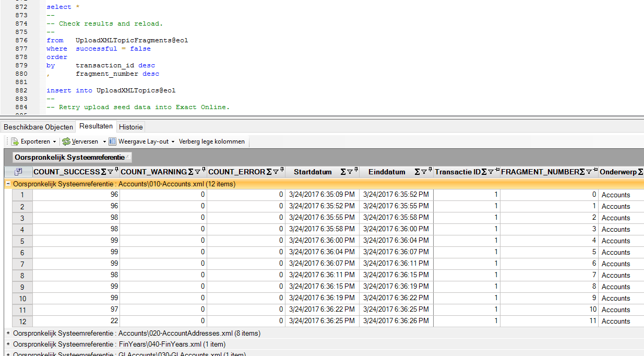
Task: Pin the COUNT_WARNING column
Action: click(x=204, y=170)
